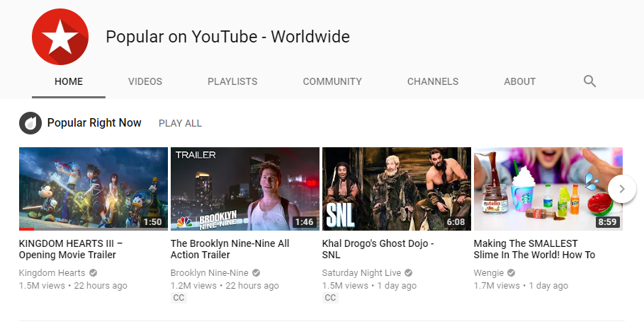Image resolution: width=644 pixels, height=329 pixels.
Task: Open the Playlists tab
Action: (232, 81)
